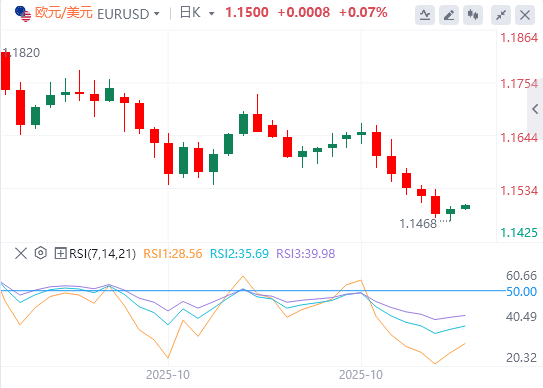Expand RSI panel with plus icon
Image resolution: width=543 pixels, height=388 pixels.
[60, 254]
